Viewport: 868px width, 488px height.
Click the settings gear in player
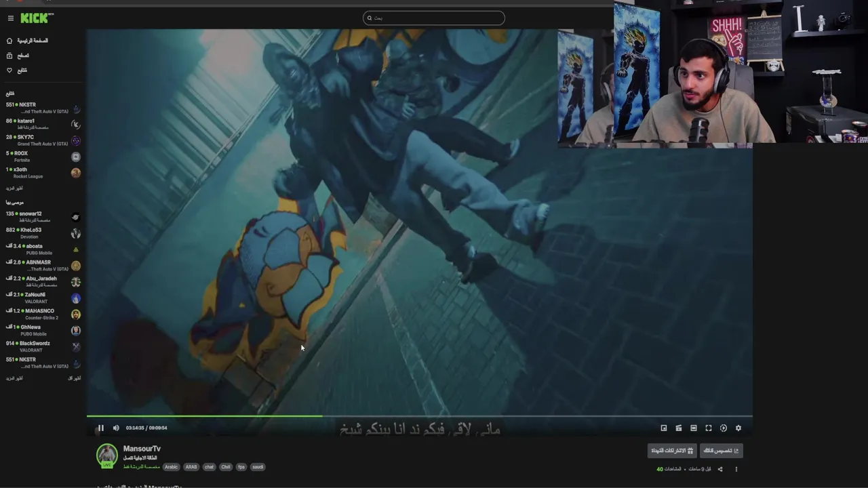(738, 428)
